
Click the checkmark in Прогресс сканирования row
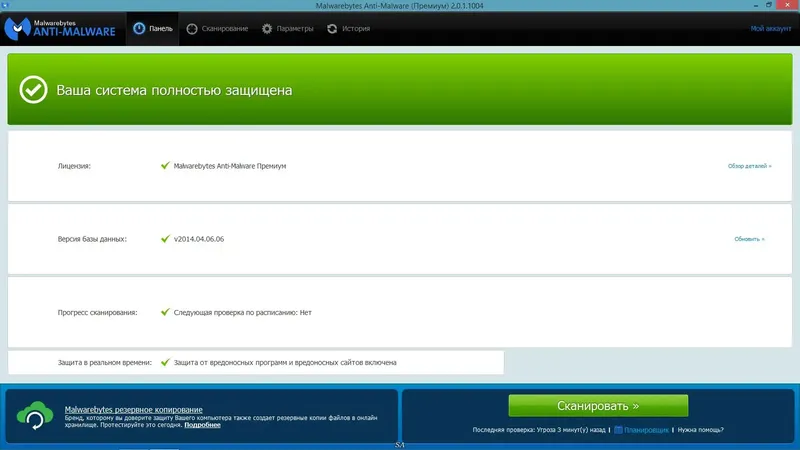coord(165,312)
